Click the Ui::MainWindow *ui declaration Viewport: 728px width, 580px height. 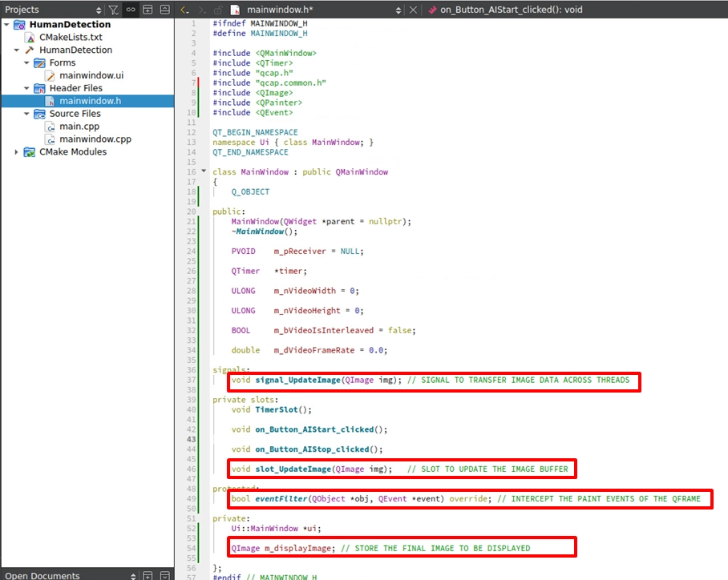pos(276,528)
